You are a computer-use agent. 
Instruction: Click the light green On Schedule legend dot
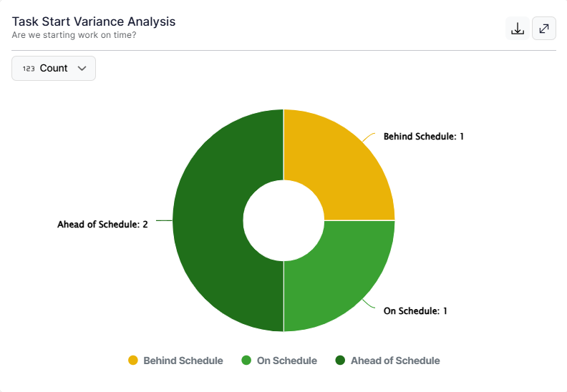tap(246, 361)
